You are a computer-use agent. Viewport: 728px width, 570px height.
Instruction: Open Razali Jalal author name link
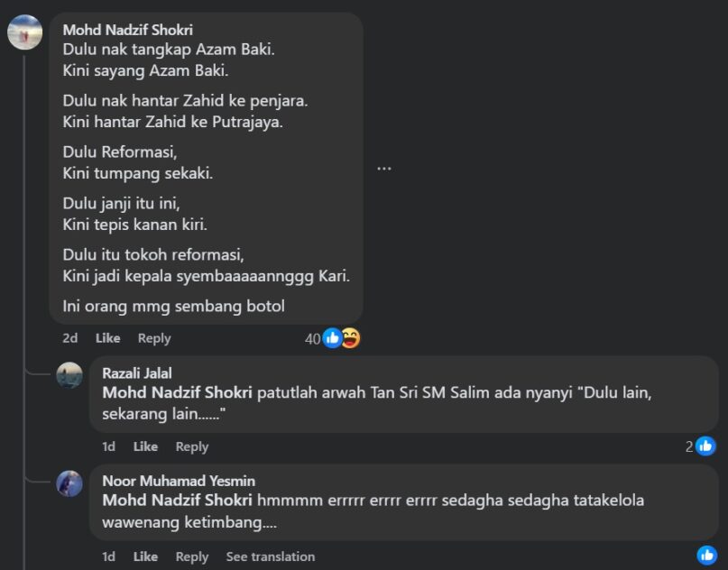[x=136, y=373]
